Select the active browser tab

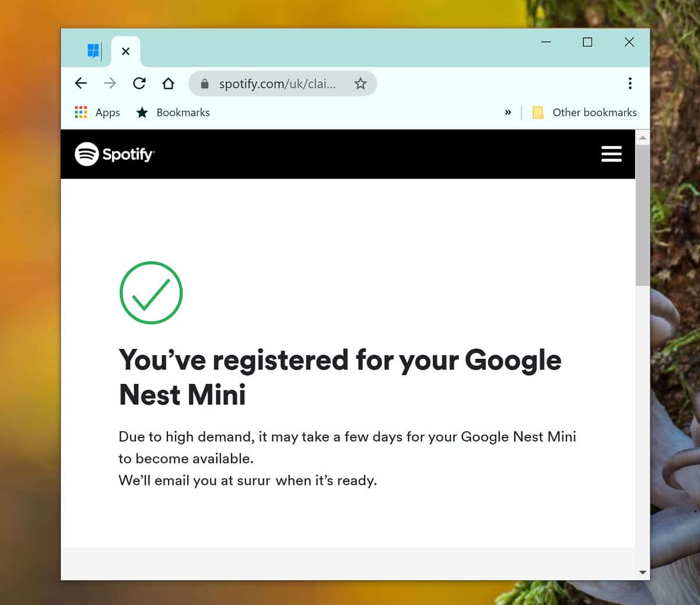point(126,51)
